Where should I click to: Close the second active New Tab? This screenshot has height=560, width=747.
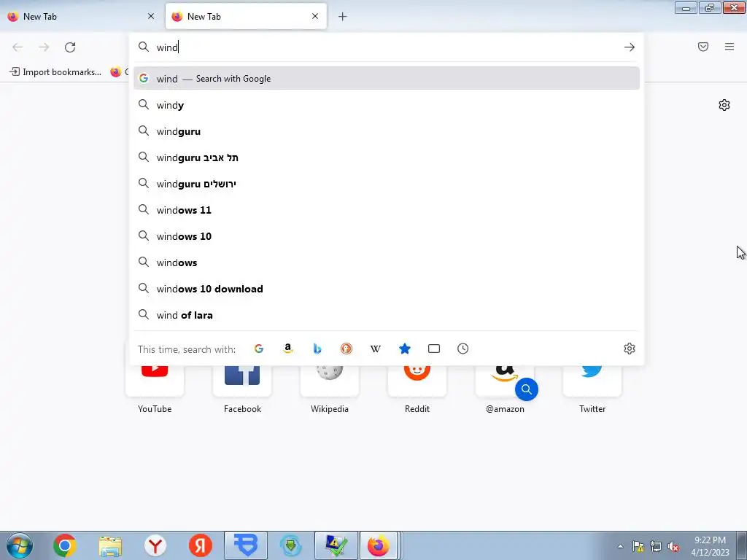(x=315, y=16)
